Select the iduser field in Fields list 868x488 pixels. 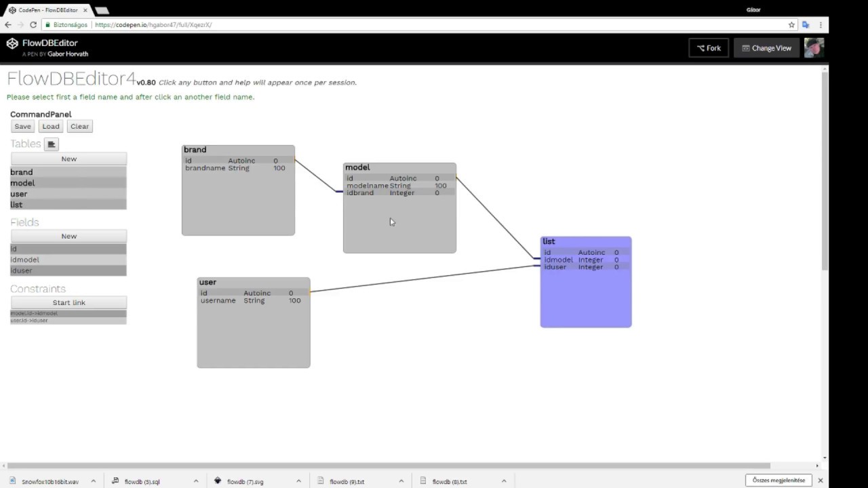[x=68, y=270]
